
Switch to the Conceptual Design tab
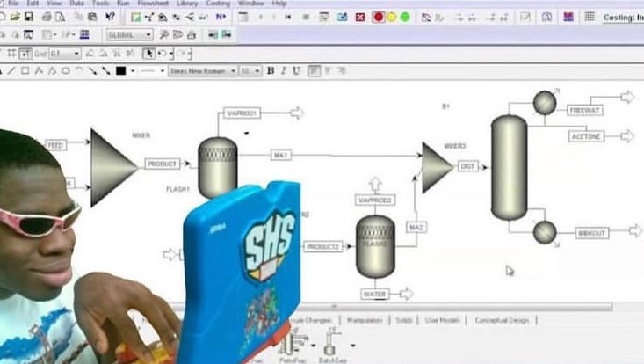pos(502,320)
